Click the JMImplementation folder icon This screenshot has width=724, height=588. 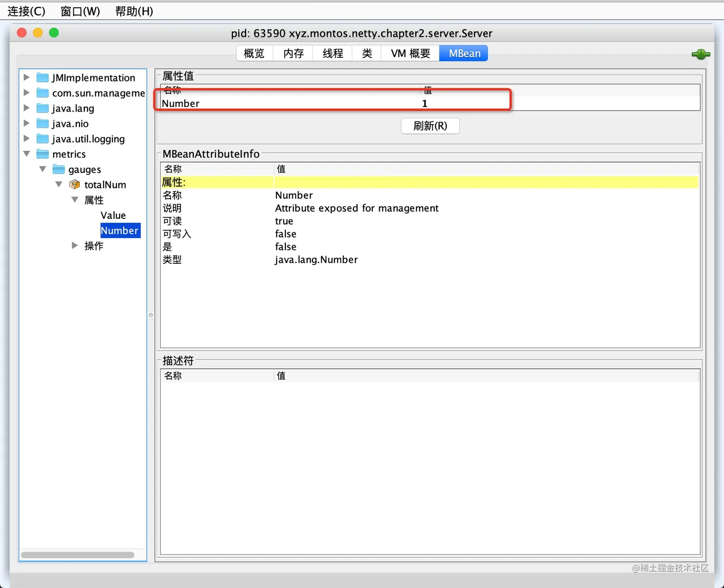(43, 78)
